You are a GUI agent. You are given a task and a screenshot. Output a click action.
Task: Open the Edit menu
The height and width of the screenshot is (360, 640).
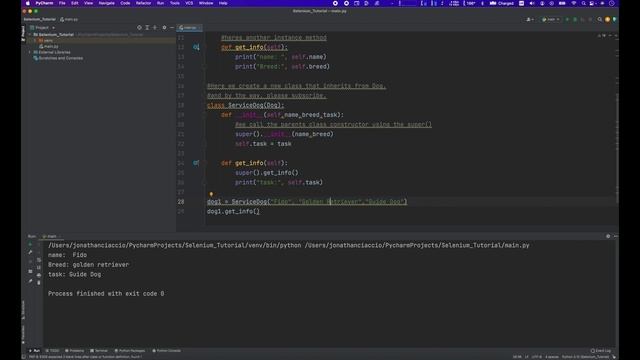75,3
